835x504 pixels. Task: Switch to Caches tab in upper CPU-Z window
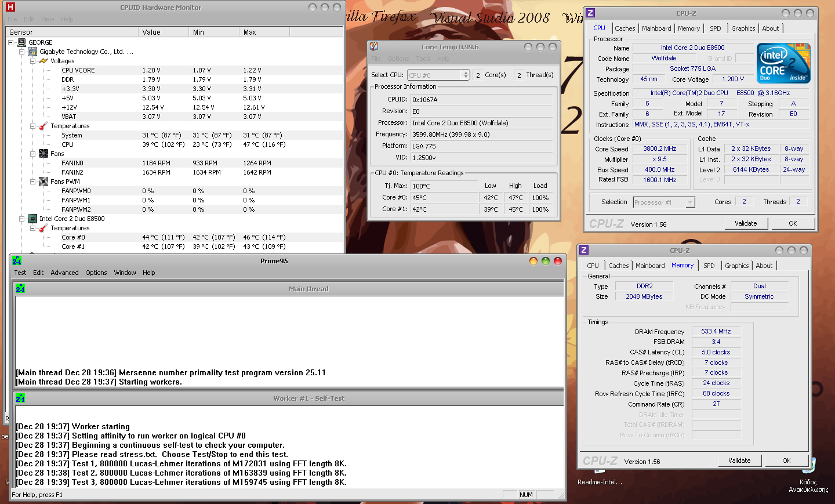tap(625, 28)
